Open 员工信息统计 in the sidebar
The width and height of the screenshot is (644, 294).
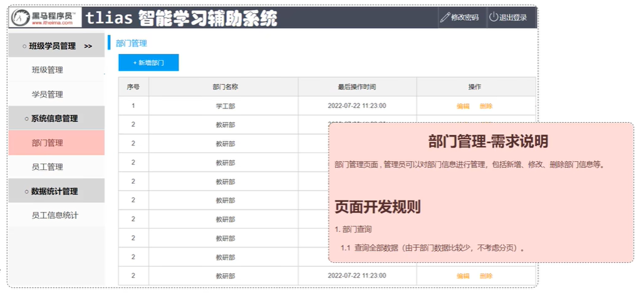[x=56, y=215]
